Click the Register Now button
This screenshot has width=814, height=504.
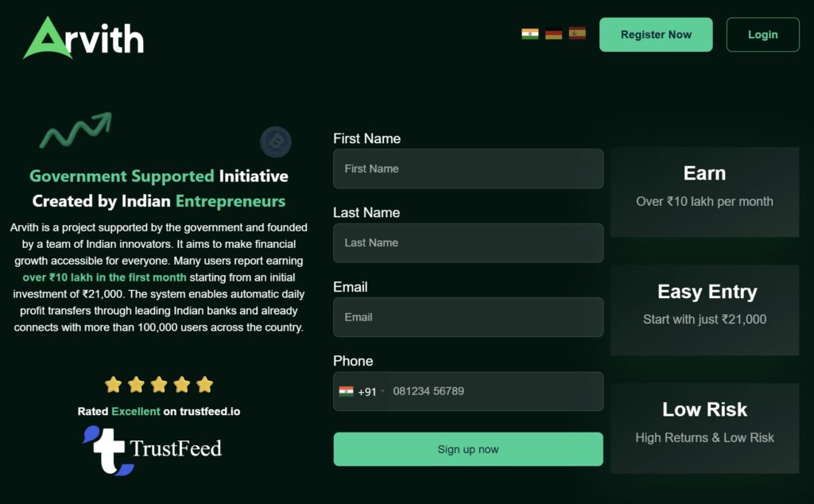[x=655, y=34]
